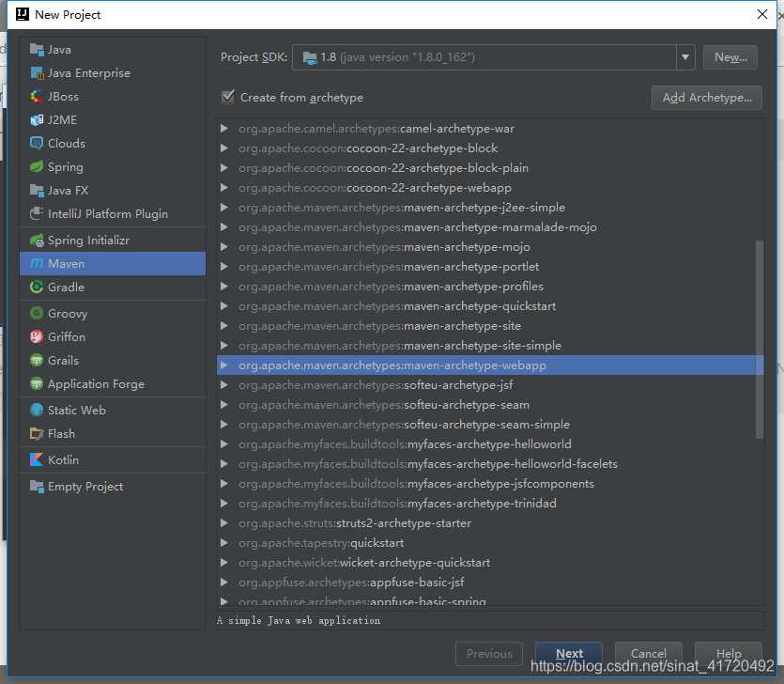
Task: Select the Java Enterprise label
Action: click(89, 73)
